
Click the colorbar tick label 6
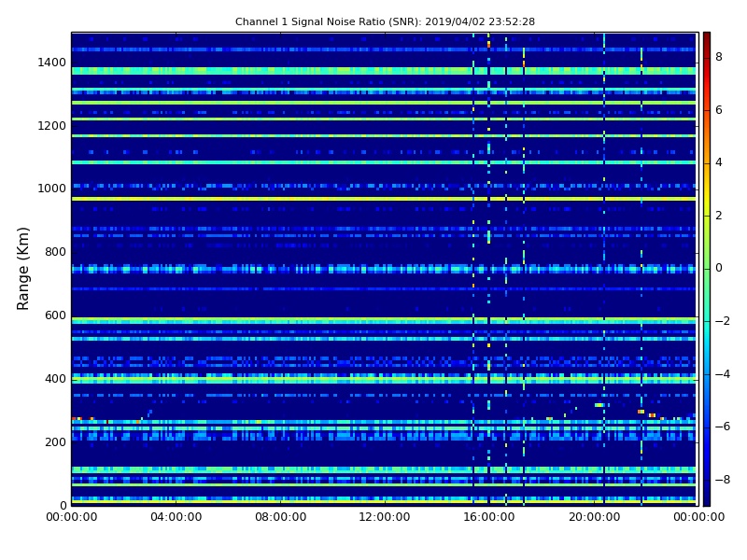(x=719, y=110)
